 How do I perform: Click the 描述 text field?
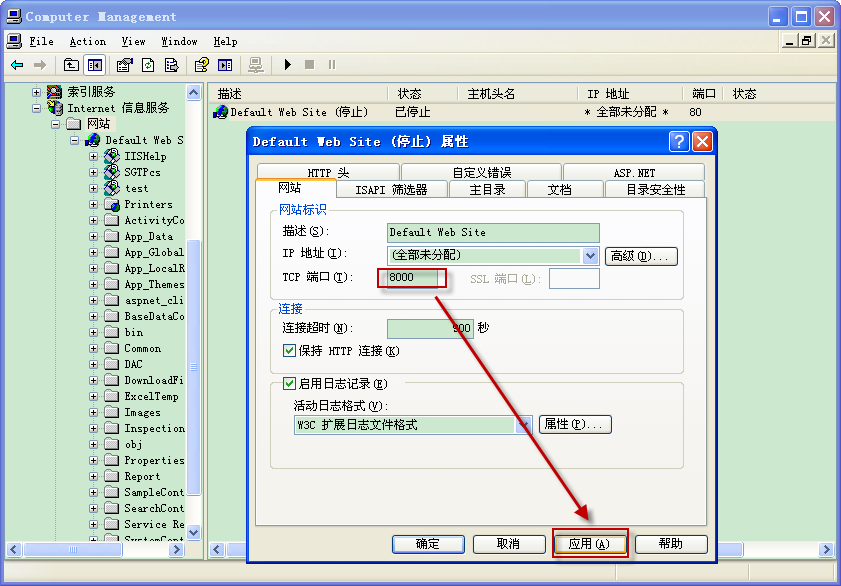tap(493, 233)
